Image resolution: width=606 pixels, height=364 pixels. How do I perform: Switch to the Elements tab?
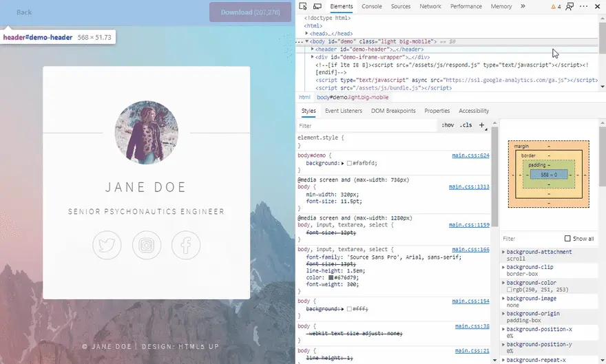[x=342, y=6]
